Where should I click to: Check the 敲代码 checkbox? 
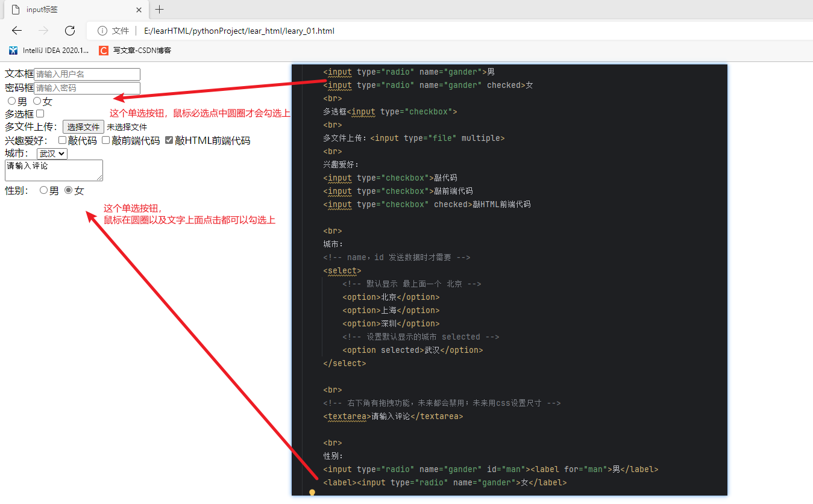click(x=62, y=140)
